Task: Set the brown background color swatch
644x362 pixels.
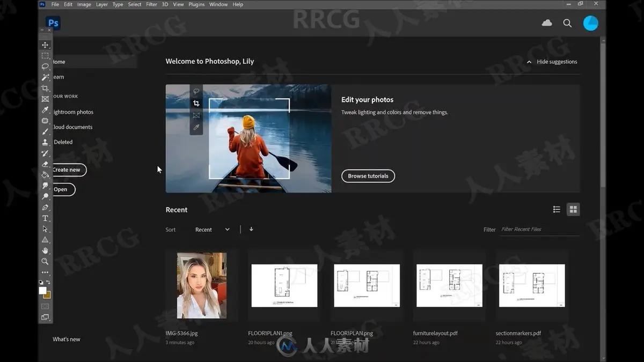Action: 48,295
